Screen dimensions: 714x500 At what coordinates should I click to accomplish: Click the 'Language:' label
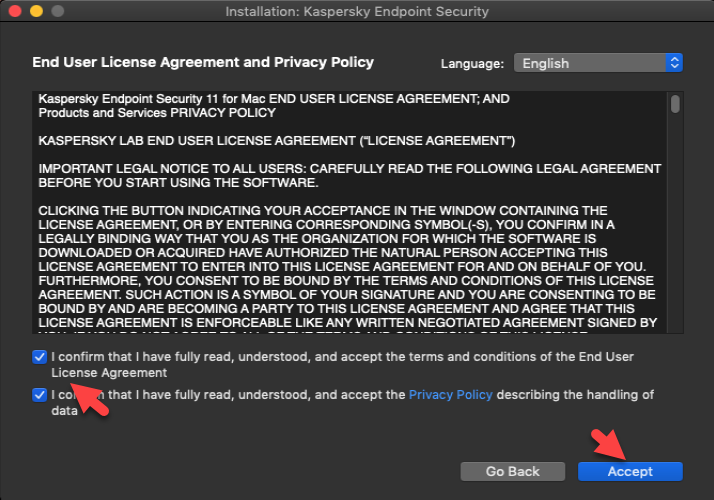coord(472,63)
